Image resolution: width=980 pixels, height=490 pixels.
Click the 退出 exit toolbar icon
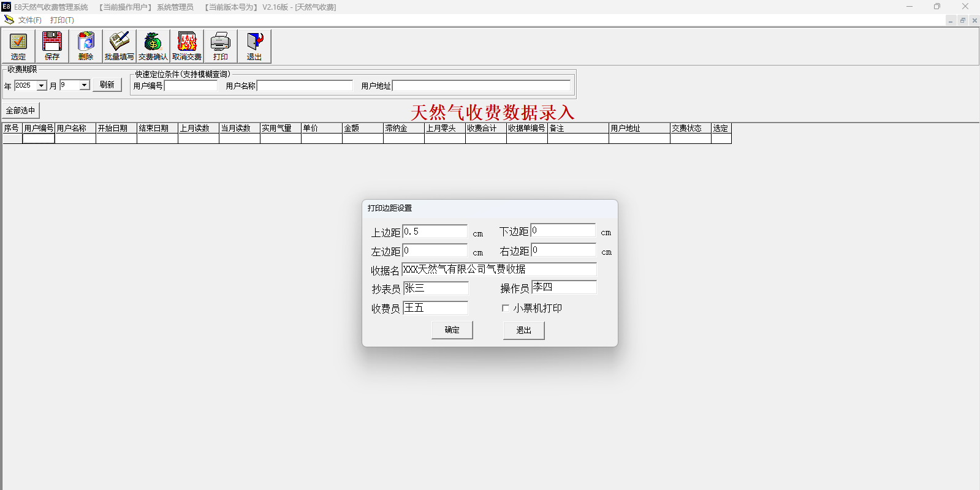click(254, 46)
